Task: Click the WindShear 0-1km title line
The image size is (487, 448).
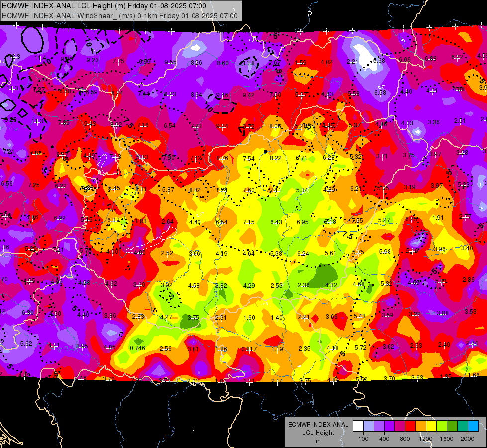Action: pyautogui.click(x=120, y=16)
